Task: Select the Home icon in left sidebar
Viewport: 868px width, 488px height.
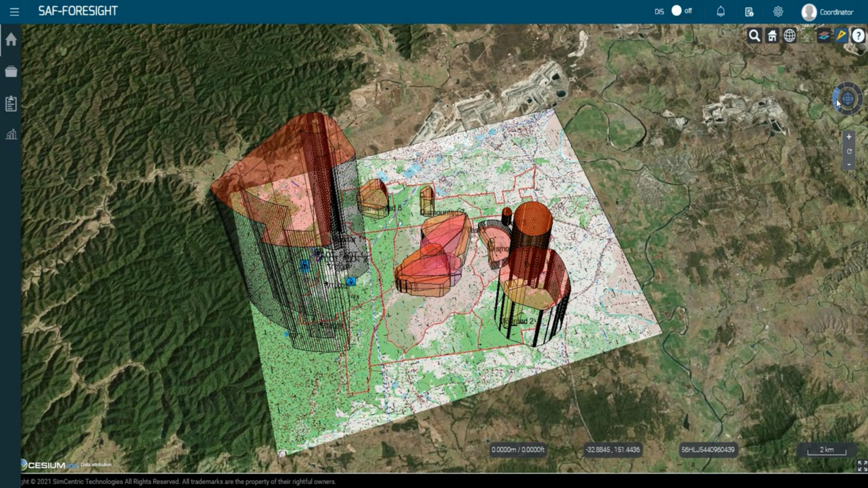Action: [11, 40]
